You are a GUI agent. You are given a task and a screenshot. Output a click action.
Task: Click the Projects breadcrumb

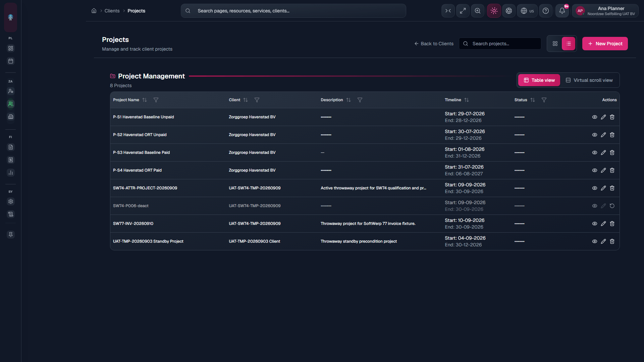(x=136, y=11)
